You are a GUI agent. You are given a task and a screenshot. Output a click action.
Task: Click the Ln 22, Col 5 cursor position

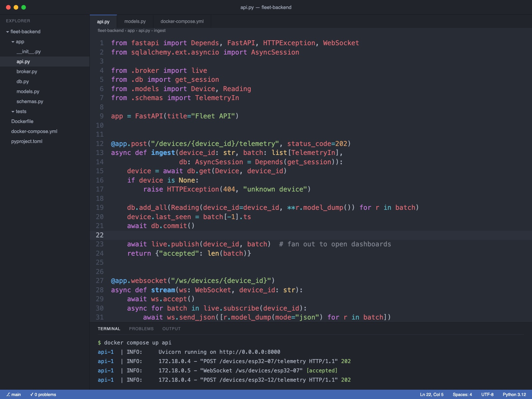click(x=432, y=395)
